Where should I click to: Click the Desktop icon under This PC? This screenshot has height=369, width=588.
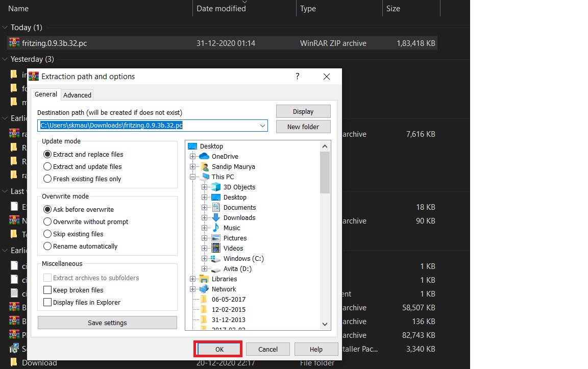click(x=216, y=197)
